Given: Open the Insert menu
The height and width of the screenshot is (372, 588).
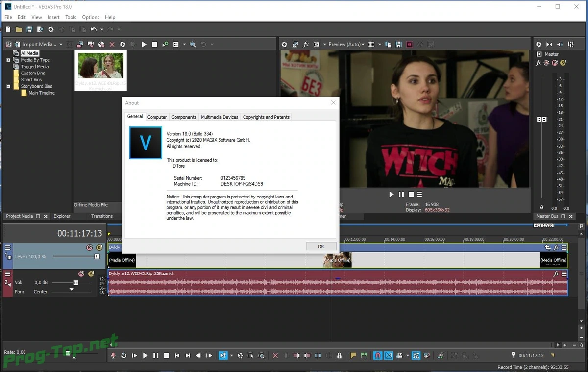Looking at the screenshot, I should [53, 17].
